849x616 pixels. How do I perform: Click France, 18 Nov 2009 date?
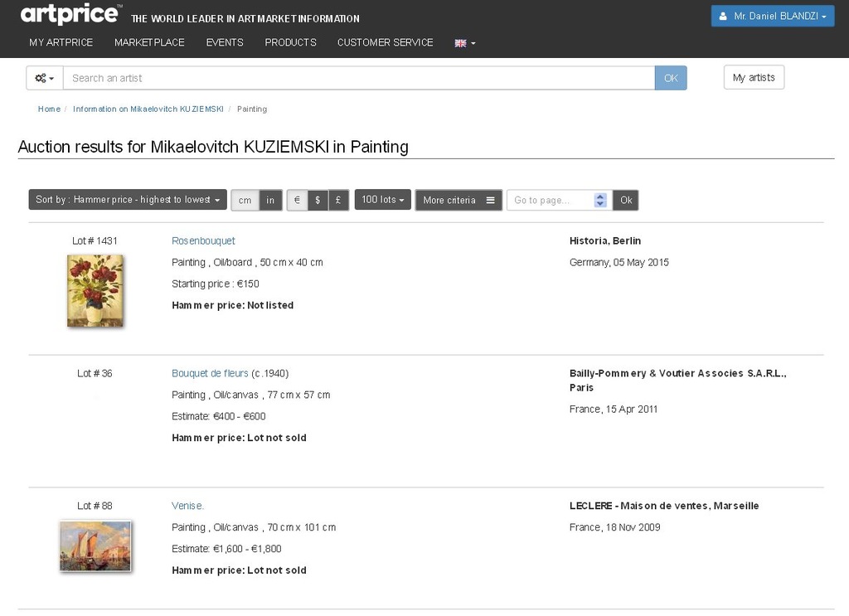614,527
